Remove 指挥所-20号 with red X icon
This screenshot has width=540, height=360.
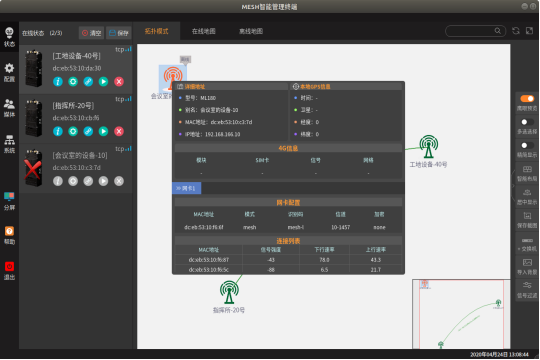[x=119, y=131]
